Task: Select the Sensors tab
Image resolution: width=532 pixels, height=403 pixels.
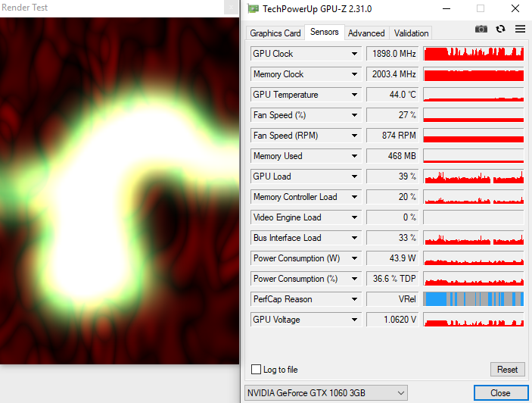Action: pyautogui.click(x=325, y=32)
